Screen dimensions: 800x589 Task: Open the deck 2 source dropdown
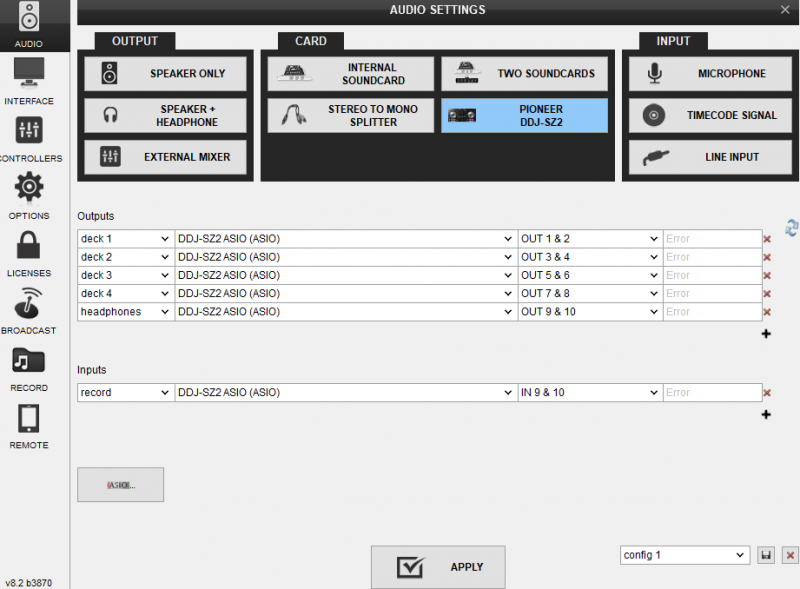coord(126,257)
